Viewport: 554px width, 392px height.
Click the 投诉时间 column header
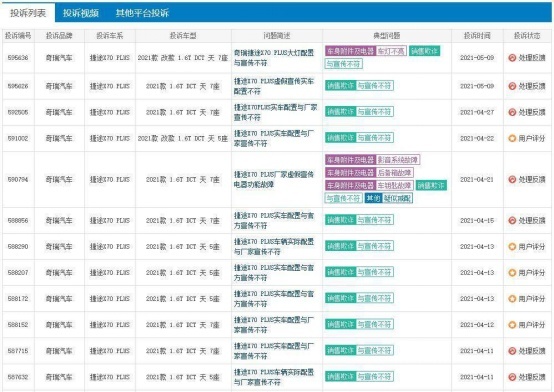click(x=477, y=36)
